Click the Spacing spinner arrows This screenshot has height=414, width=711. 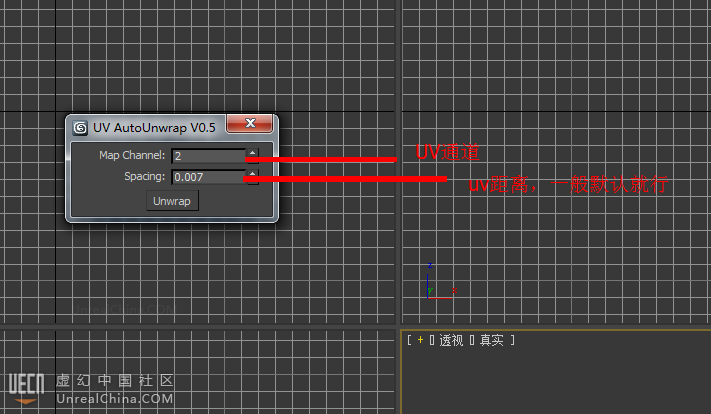[252, 177]
